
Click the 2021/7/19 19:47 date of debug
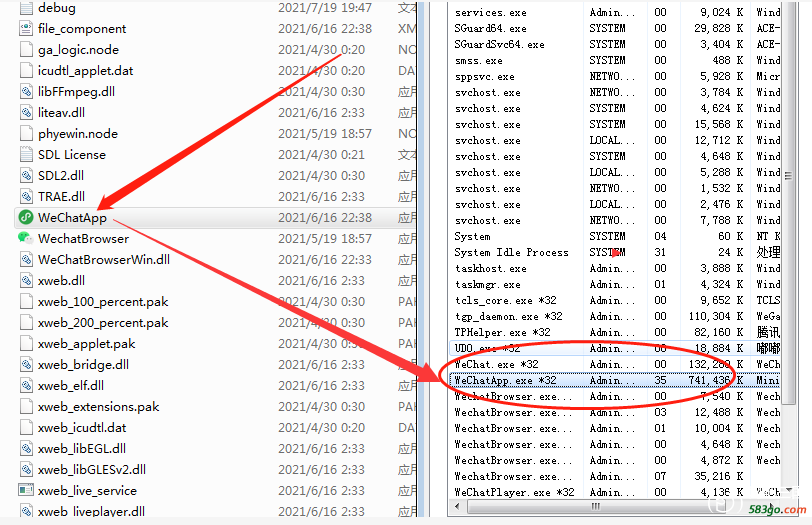pos(325,8)
